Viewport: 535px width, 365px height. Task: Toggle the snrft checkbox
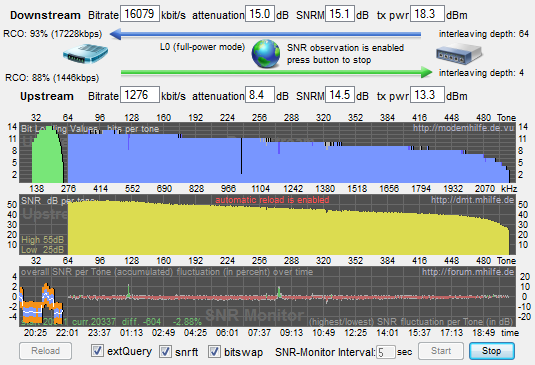[x=165, y=351]
